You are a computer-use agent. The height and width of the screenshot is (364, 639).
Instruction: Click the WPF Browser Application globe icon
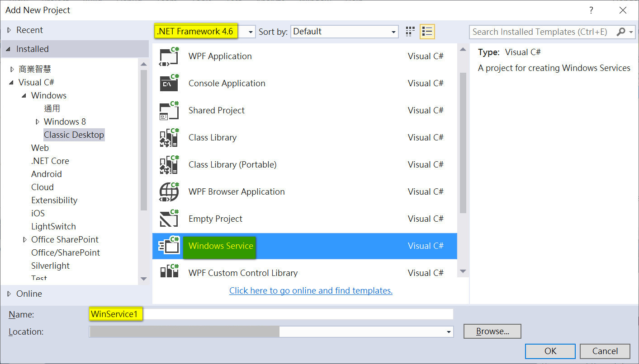tap(169, 192)
